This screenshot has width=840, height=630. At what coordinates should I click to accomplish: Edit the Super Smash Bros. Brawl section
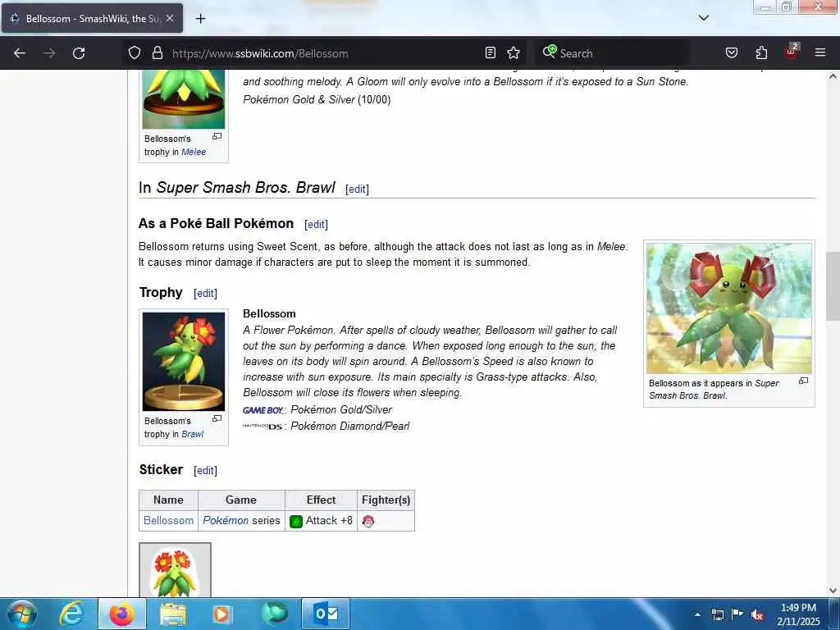[x=357, y=189]
